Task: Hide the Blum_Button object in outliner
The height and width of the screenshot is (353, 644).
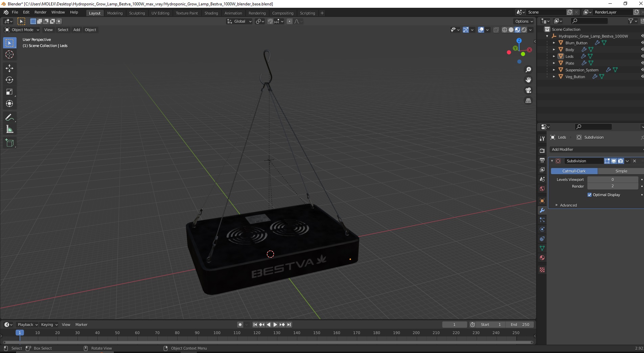Action: coord(642,43)
